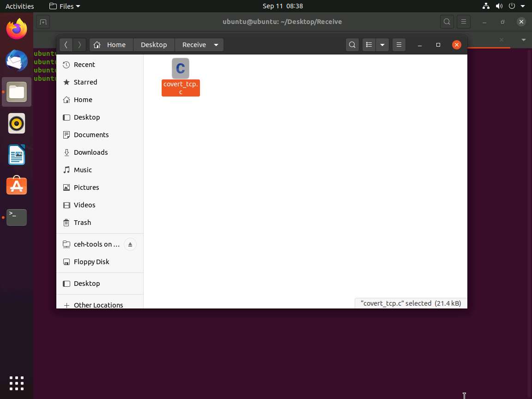The height and width of the screenshot is (399, 532).
Task: Open Home in the sidebar
Action: coord(100,100)
